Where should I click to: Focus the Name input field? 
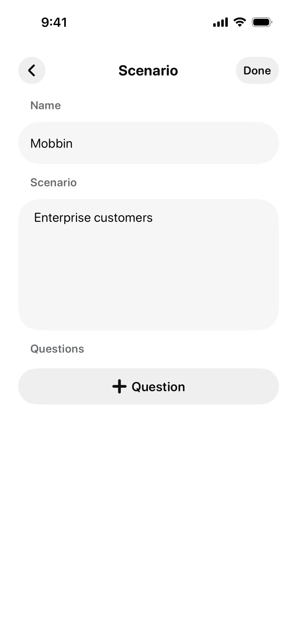(x=148, y=143)
